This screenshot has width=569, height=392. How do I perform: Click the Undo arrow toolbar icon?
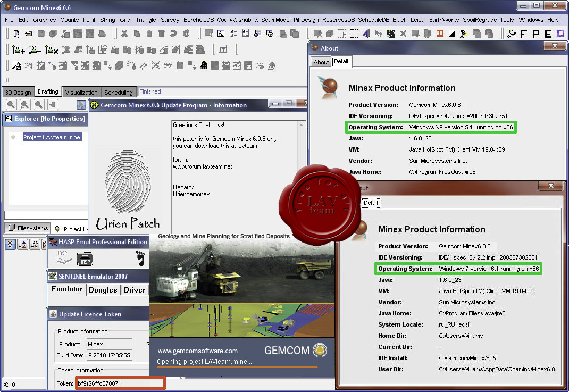(174, 34)
